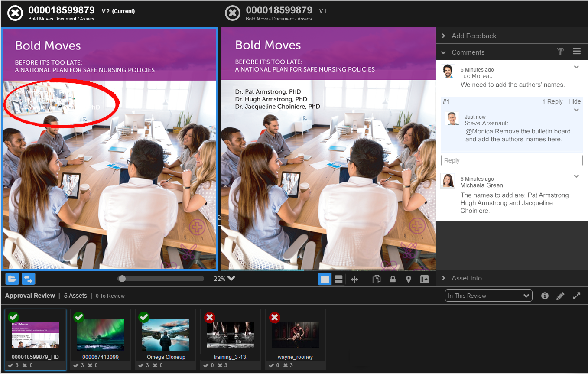
Task: Click the swap versions arrows icon
Action: point(29,279)
